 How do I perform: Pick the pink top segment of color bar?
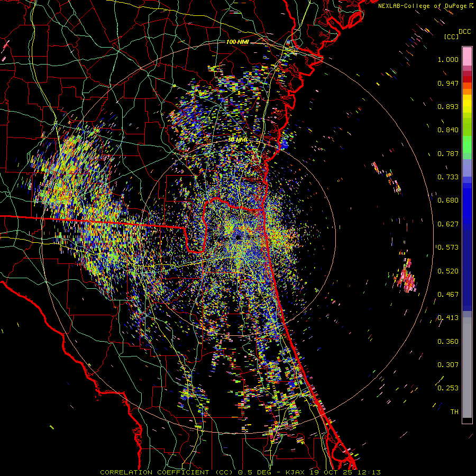click(467, 56)
